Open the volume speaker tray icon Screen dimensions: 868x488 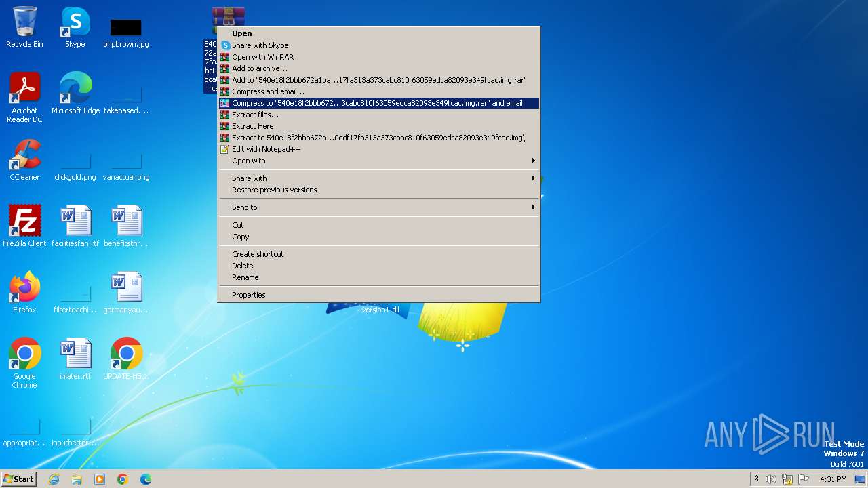tap(771, 479)
